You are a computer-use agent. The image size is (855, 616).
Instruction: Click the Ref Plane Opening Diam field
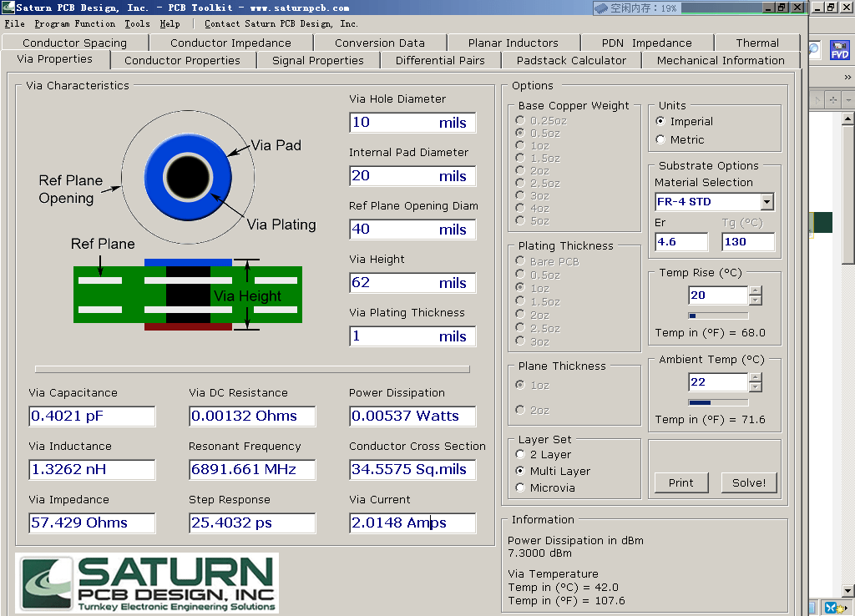(412, 230)
